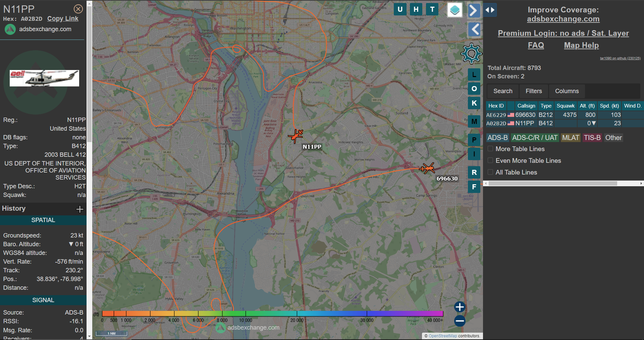Screen dimensions: 644x340
Task: Toggle the ADS-B source filter
Action: coord(497,138)
